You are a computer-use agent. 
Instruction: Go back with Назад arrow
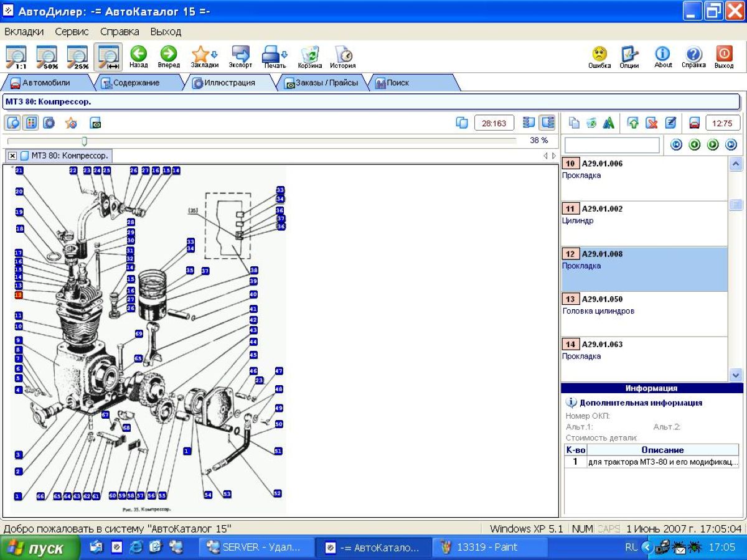coord(138,57)
